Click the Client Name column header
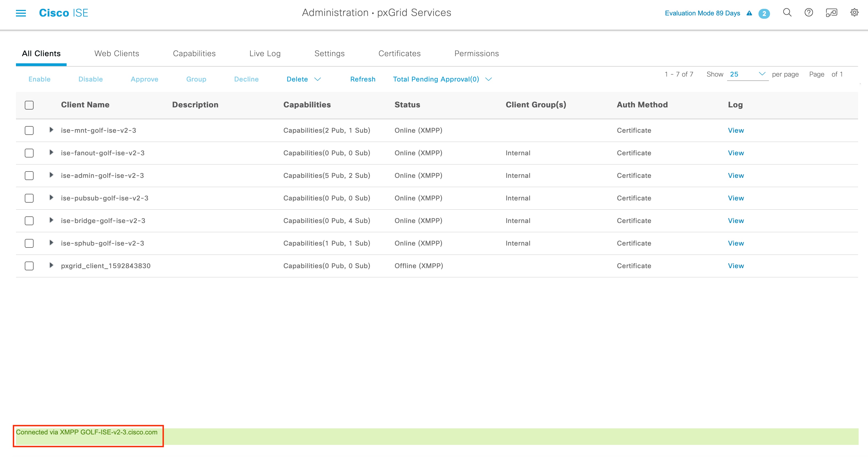868x457 pixels. click(85, 105)
